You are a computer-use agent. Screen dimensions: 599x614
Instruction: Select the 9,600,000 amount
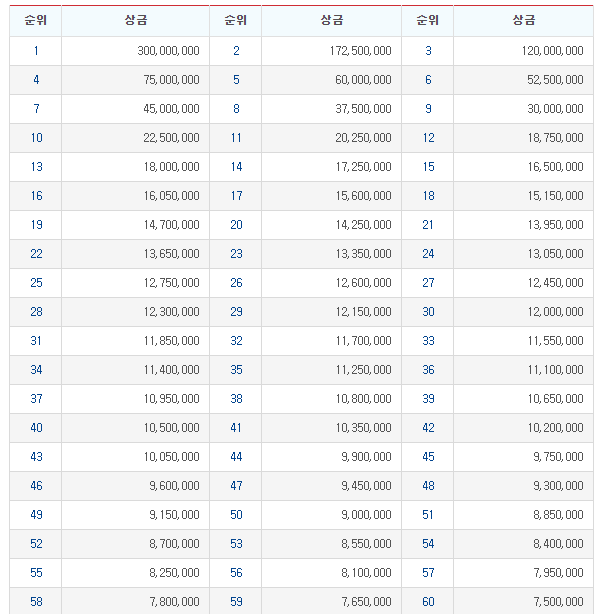pyautogui.click(x=174, y=486)
